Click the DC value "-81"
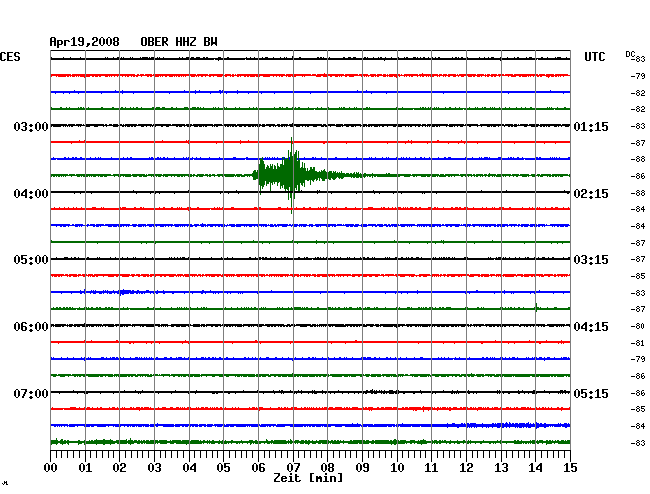 [x=638, y=343]
